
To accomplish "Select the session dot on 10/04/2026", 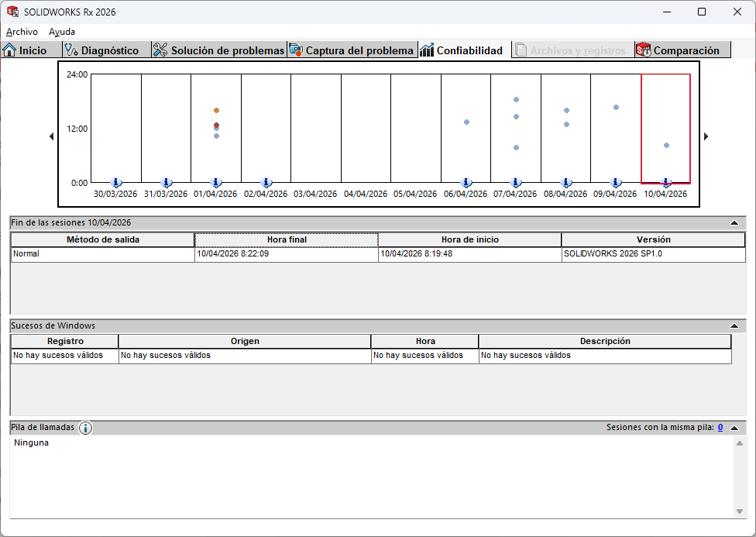I will (666, 145).
